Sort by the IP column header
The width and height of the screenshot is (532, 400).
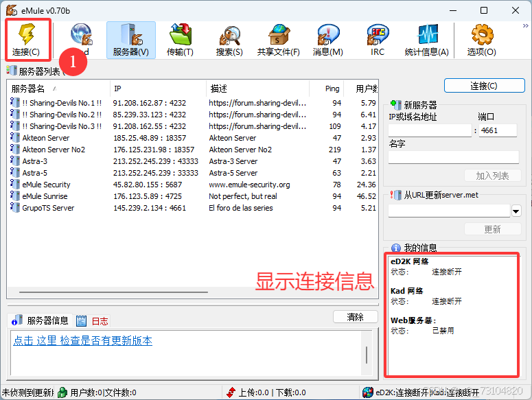(158, 89)
